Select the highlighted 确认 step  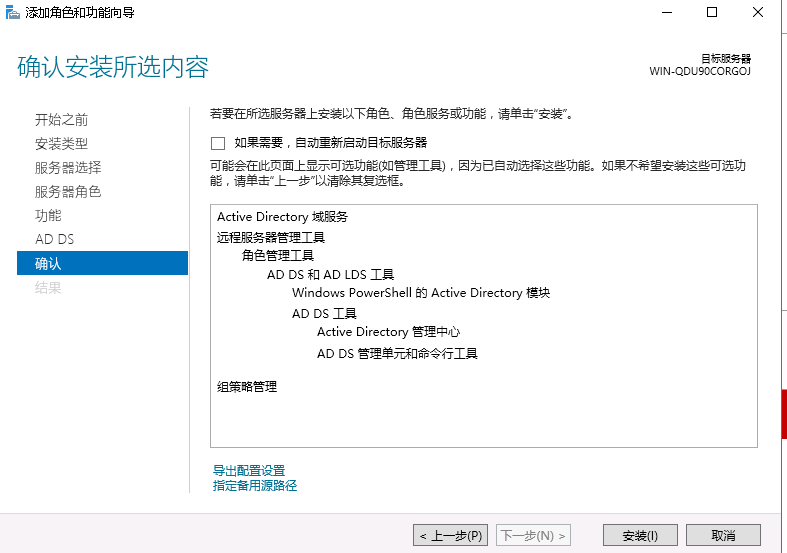pos(102,263)
